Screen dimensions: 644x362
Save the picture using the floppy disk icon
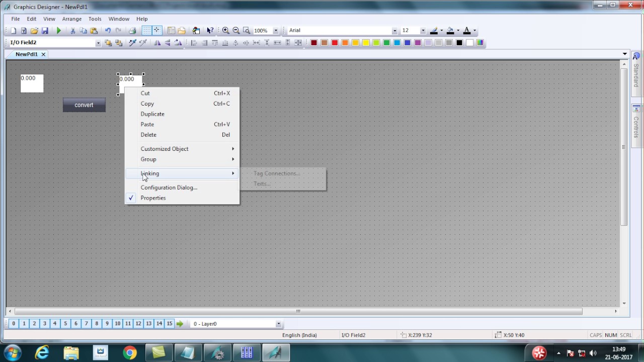pos(45,31)
